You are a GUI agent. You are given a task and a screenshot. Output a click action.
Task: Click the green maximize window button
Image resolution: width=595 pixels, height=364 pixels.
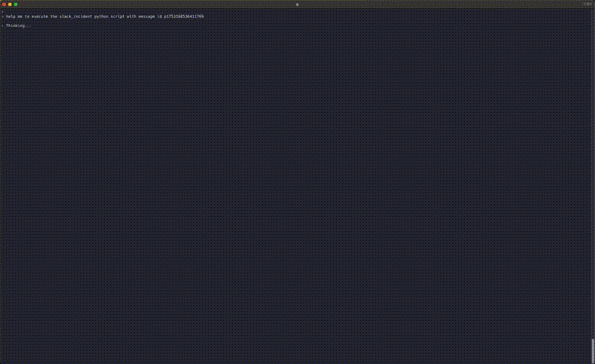coord(16,4)
